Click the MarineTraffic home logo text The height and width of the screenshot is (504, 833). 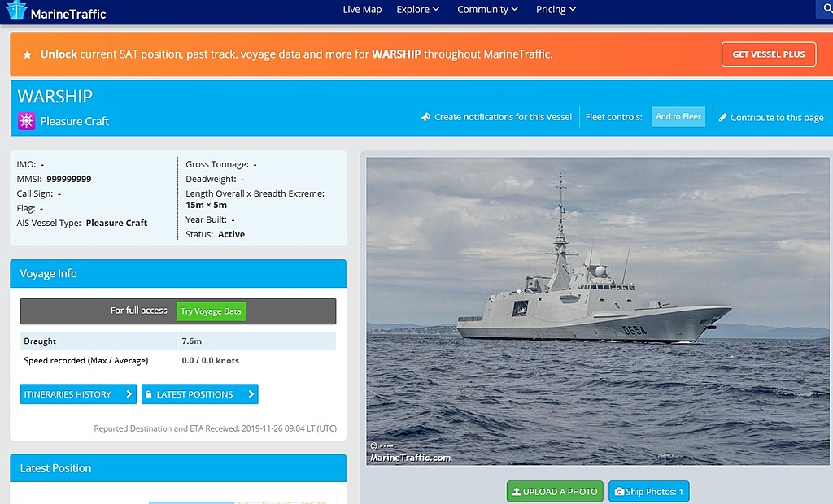pos(68,14)
